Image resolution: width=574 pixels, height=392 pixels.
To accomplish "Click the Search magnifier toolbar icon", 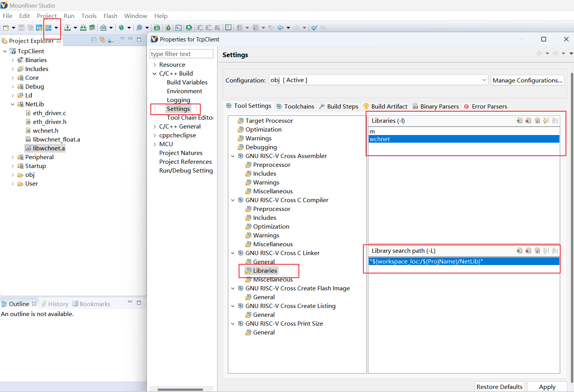I will pos(139,28).
